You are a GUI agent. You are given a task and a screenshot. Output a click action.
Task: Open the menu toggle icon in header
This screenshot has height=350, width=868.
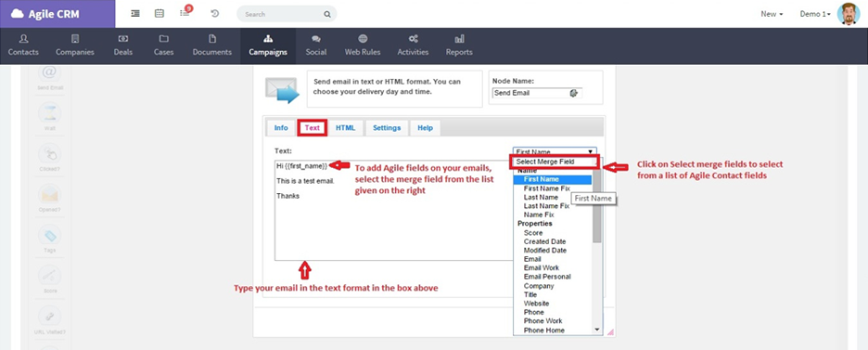click(135, 14)
